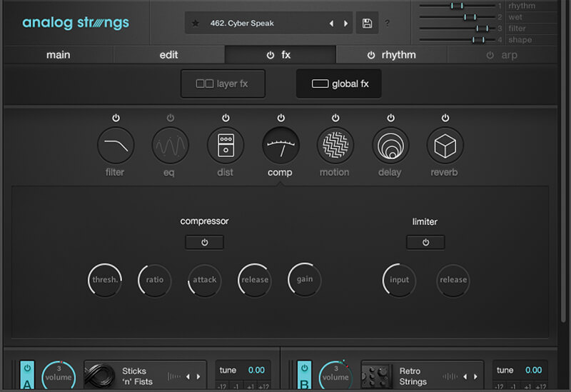Click the rhythm macro slider
The height and width of the screenshot is (392, 571).
coord(458,6)
